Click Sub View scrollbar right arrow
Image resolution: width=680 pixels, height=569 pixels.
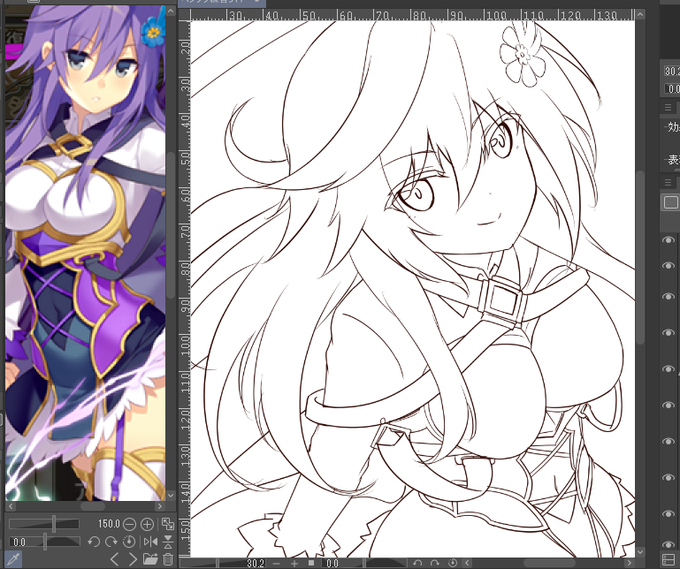coord(160,506)
